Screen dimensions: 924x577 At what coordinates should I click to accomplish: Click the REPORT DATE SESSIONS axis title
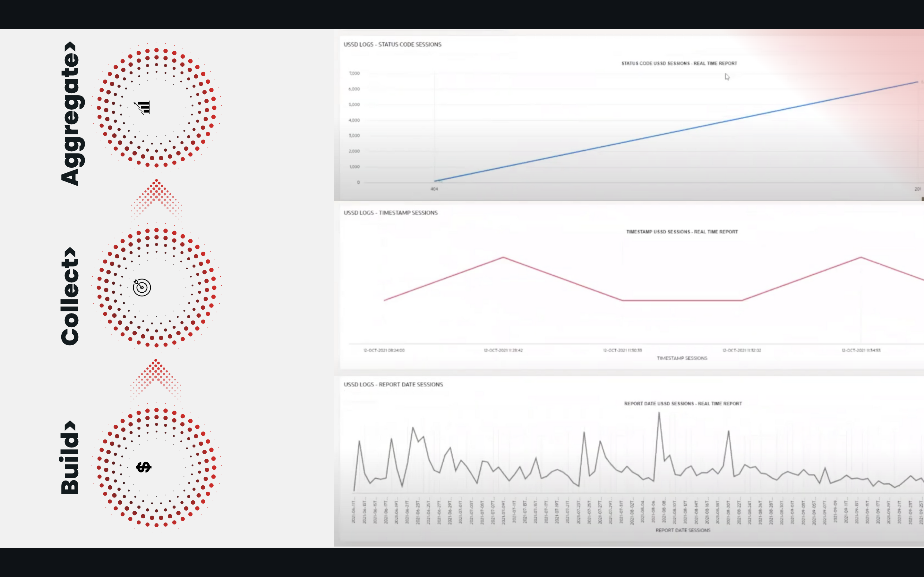pyautogui.click(x=683, y=530)
